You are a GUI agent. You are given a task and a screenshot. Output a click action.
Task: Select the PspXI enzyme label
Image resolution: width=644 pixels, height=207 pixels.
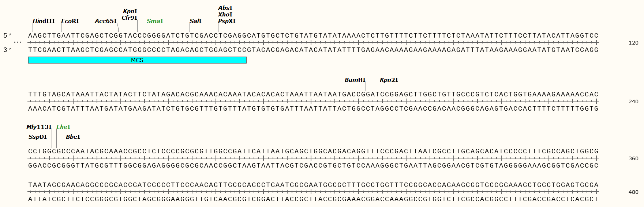(227, 21)
